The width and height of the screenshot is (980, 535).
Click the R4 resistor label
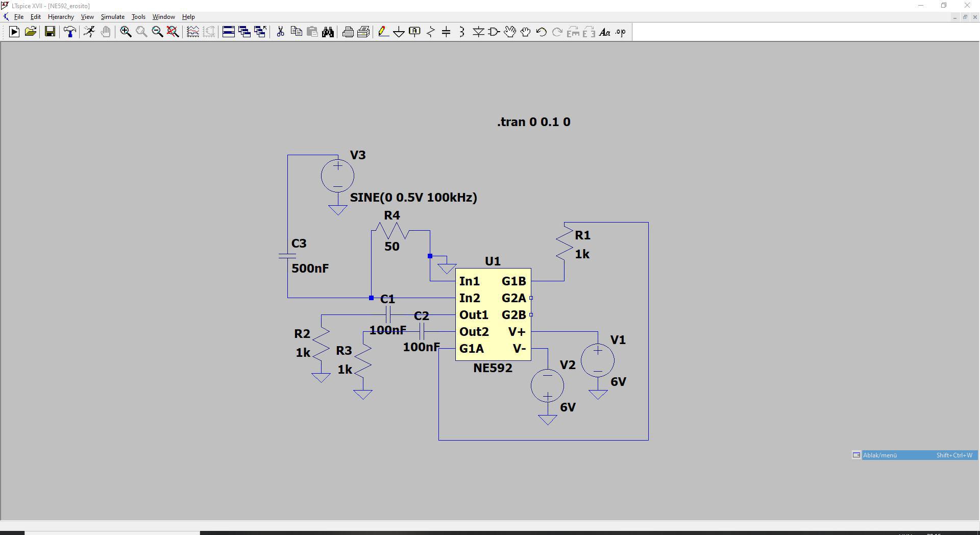coord(392,215)
